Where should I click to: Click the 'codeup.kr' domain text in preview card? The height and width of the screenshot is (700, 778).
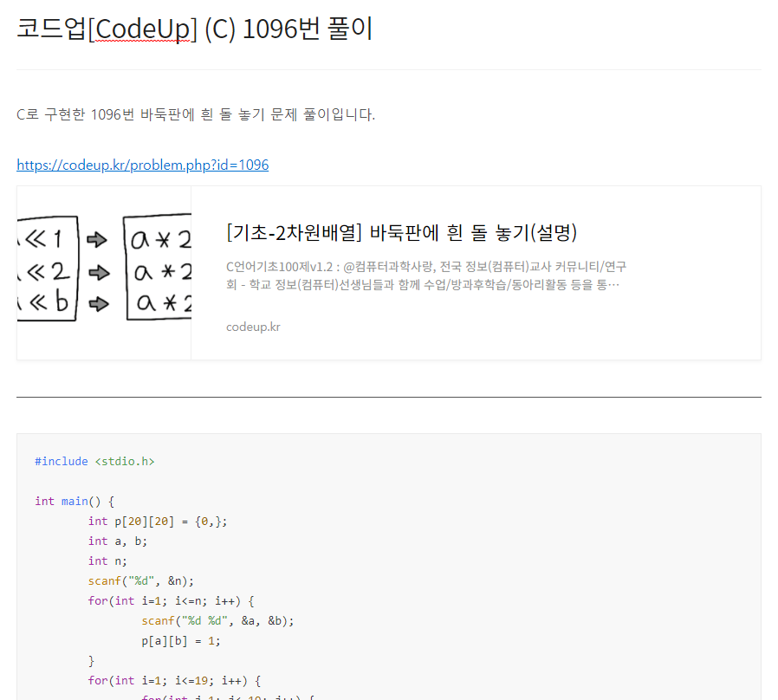click(x=253, y=327)
